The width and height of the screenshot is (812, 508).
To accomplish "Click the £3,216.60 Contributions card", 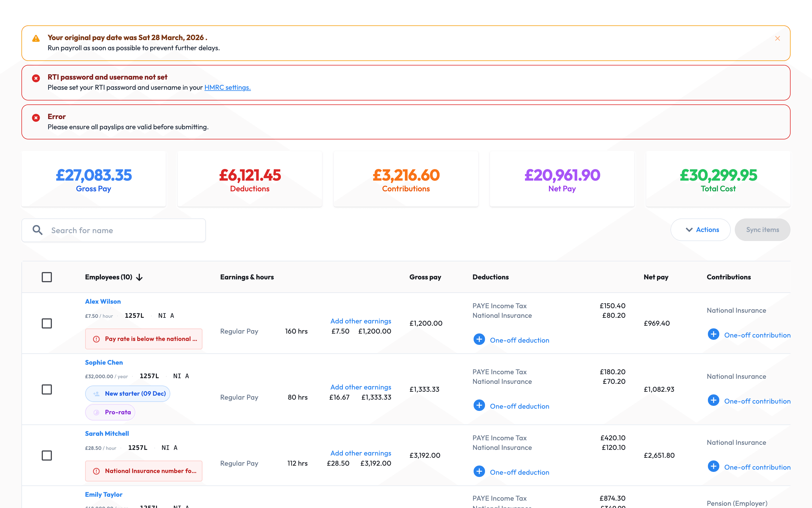I will pos(406,179).
